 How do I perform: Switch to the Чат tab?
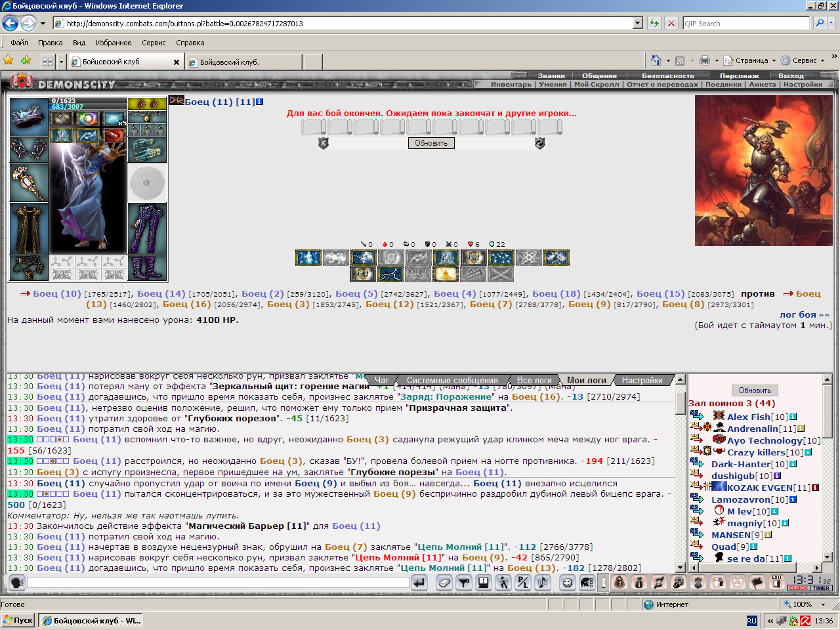pyautogui.click(x=382, y=380)
